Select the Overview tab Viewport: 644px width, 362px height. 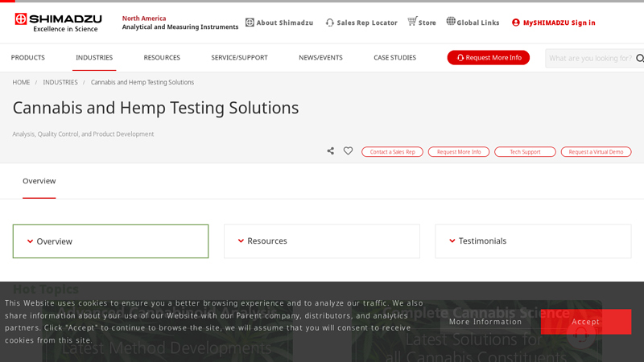click(x=39, y=181)
